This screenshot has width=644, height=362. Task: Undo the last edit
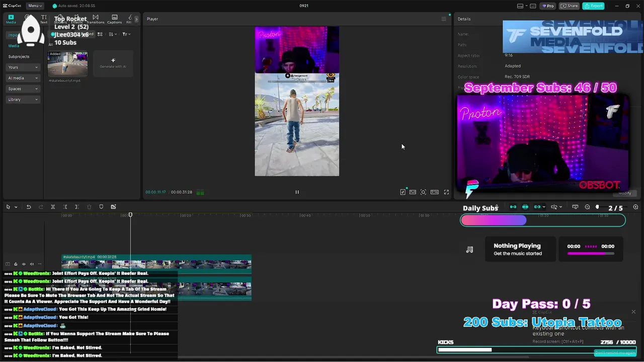pyautogui.click(x=29, y=207)
